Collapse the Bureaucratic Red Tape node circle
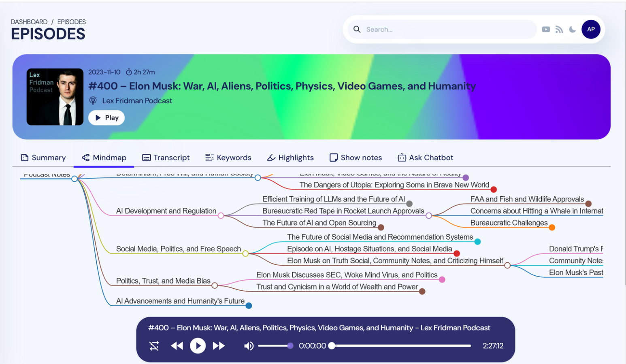The image size is (626, 364). [x=429, y=215]
